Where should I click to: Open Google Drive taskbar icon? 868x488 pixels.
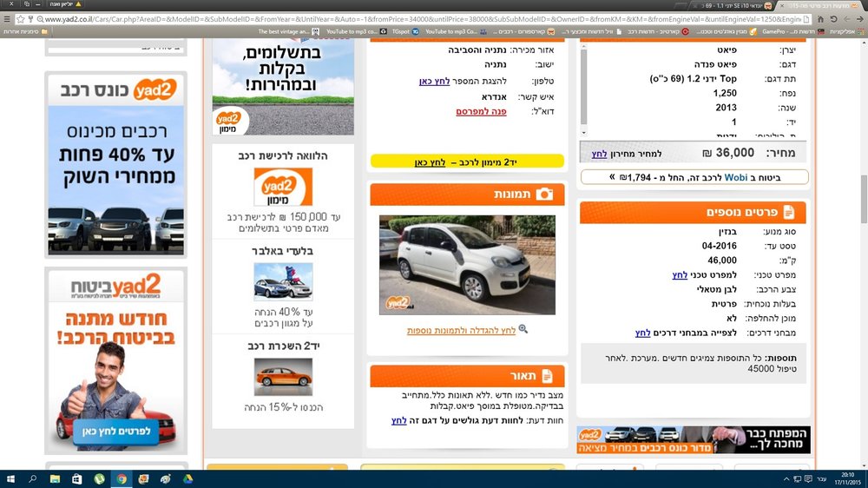[x=188, y=478]
